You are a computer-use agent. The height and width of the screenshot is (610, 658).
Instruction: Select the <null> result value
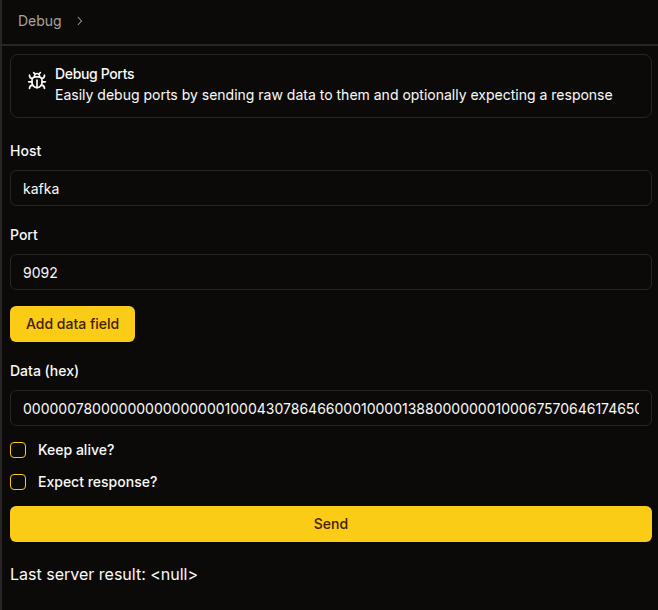[174, 575]
